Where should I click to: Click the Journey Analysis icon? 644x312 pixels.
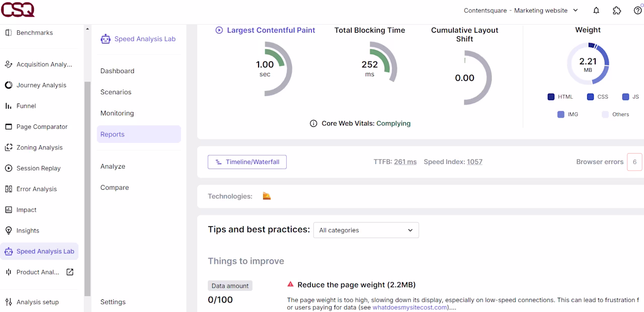[9, 85]
